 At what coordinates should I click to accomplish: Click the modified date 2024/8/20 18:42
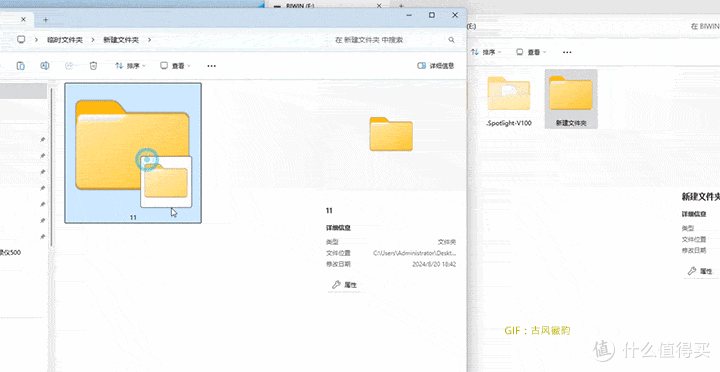(x=434, y=264)
